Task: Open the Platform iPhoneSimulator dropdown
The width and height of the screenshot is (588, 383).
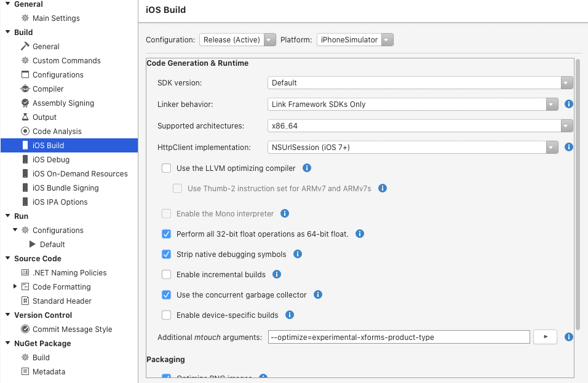Action: (x=356, y=40)
